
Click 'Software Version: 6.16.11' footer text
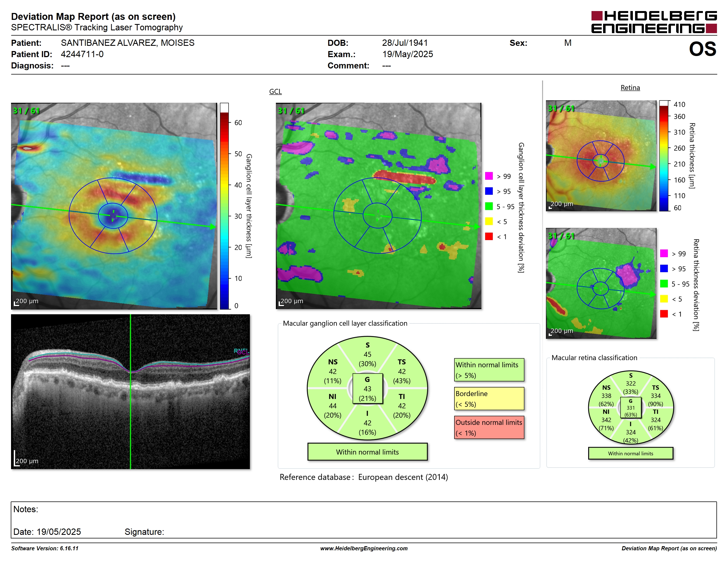45,548
